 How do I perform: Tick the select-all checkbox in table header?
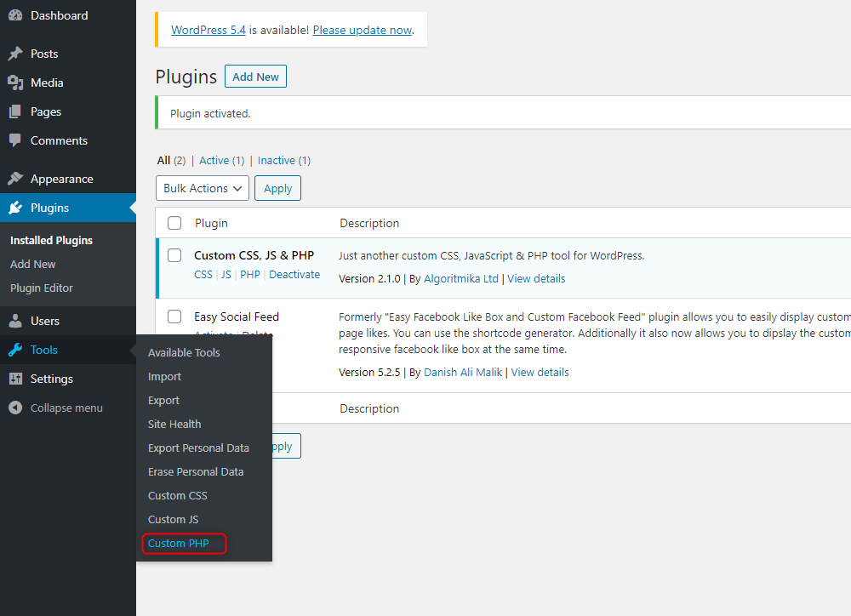[174, 223]
